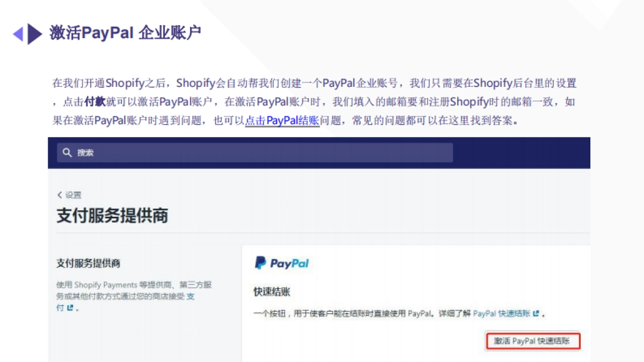Image resolution: width=644 pixels, height=362 pixels.
Task: Click the back chevron beside 设置
Action: pyautogui.click(x=60, y=195)
